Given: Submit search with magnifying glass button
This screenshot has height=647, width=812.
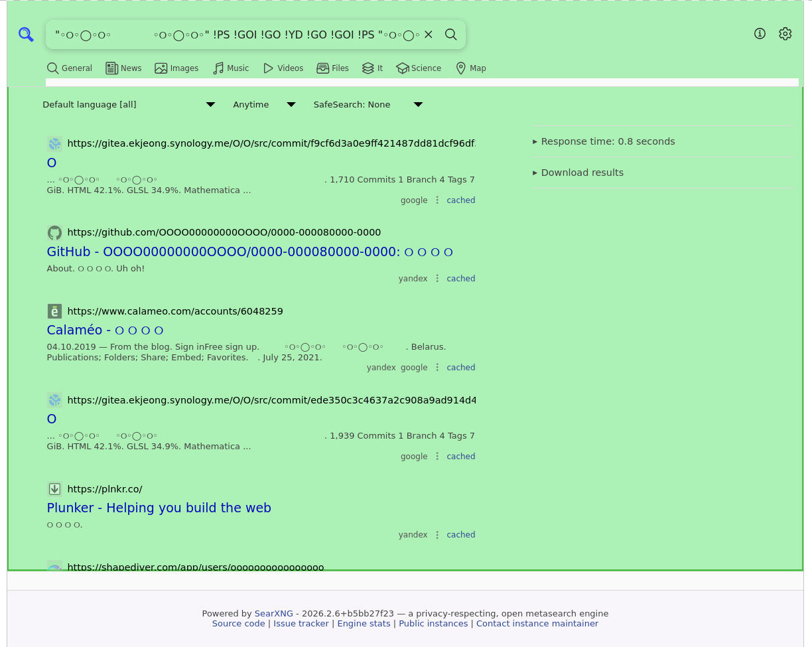Looking at the screenshot, I should click(x=451, y=35).
